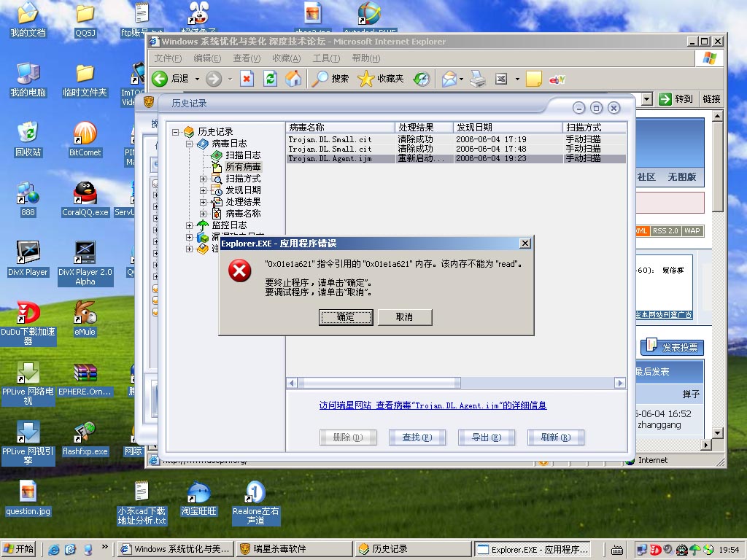
Task: Click the IE Stop icon
Action: coord(247,79)
